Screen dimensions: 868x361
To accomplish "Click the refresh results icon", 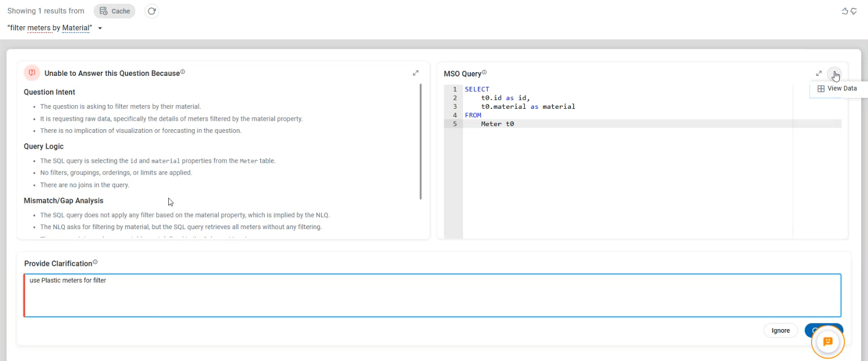I will (x=152, y=11).
